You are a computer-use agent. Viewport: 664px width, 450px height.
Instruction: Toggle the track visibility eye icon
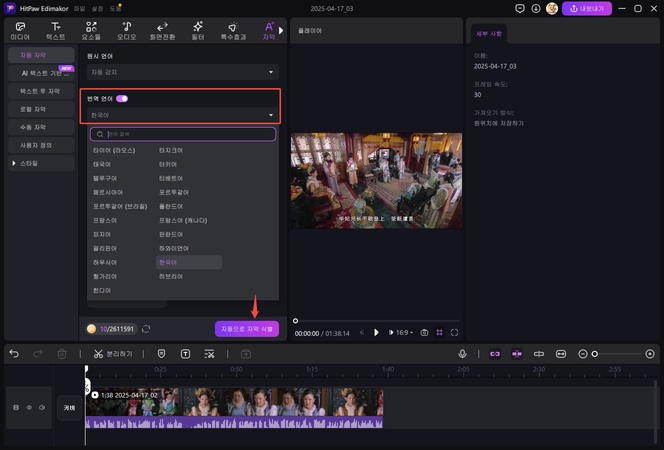(29, 408)
